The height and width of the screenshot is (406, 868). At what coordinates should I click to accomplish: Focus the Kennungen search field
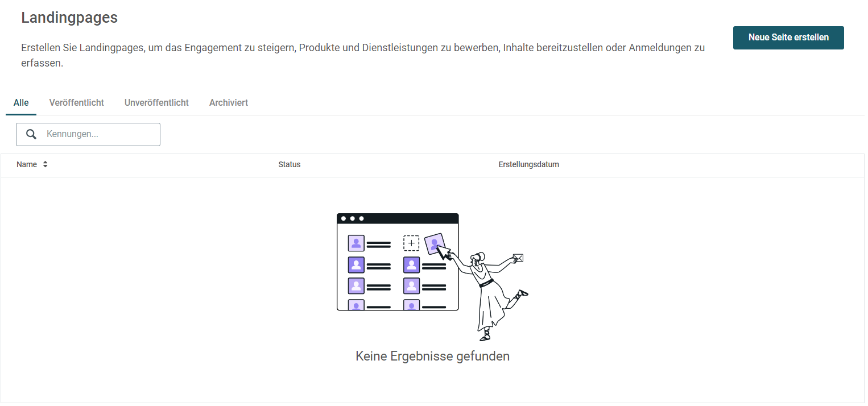(88, 134)
